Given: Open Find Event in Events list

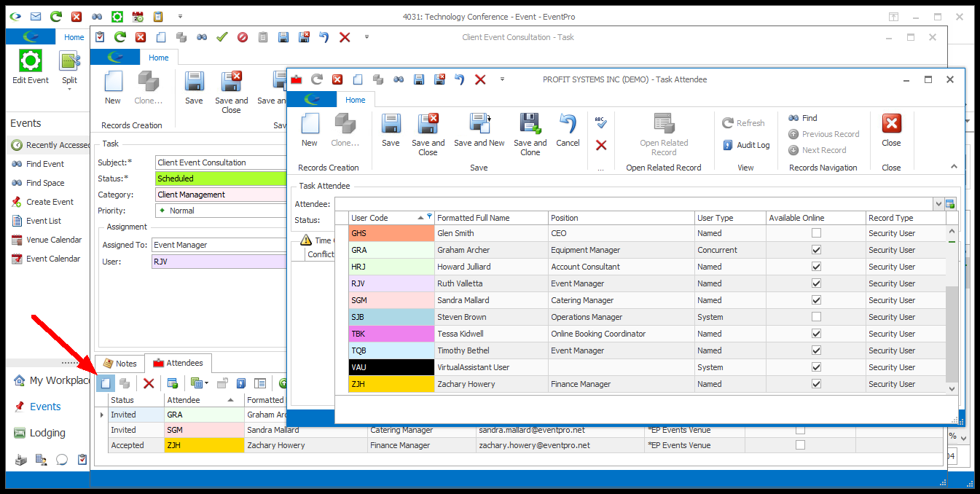Looking at the screenshot, I should pyautogui.click(x=45, y=164).
